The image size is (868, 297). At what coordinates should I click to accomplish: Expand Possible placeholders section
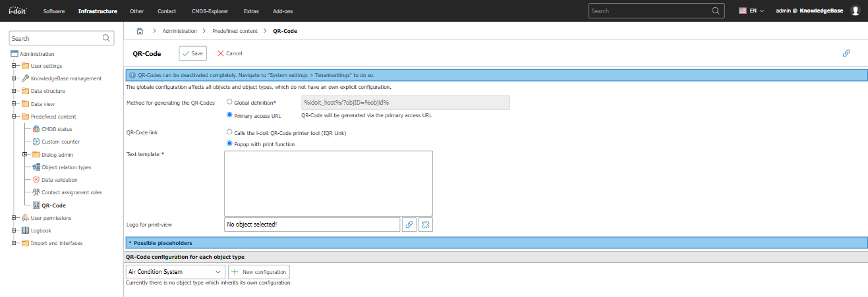coord(496,243)
